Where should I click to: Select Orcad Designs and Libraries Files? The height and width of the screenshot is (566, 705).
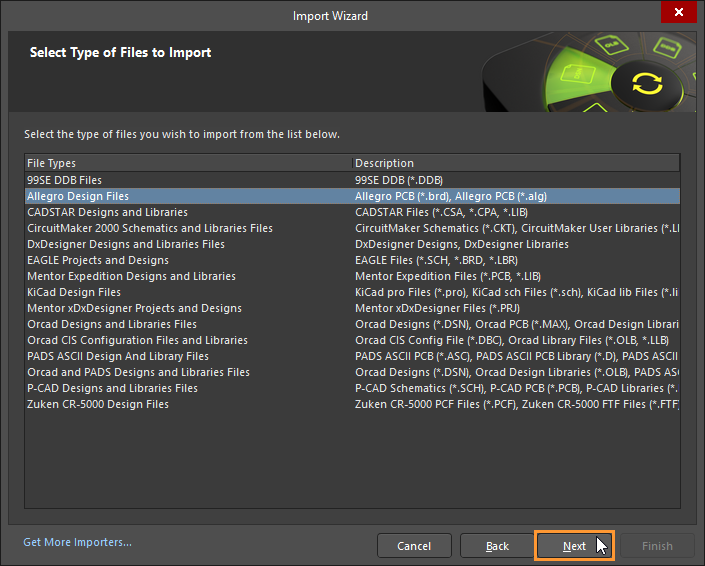pyautogui.click(x=112, y=324)
